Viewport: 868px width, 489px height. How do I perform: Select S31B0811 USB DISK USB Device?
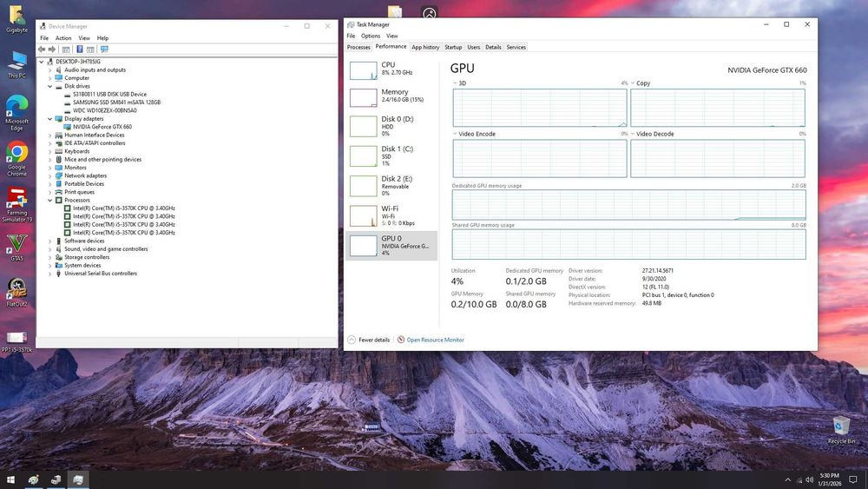(x=109, y=95)
